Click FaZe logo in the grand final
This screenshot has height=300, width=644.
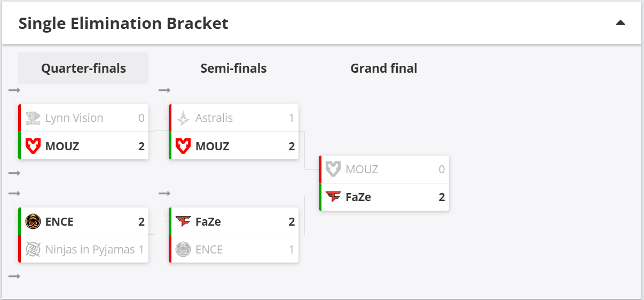(333, 197)
